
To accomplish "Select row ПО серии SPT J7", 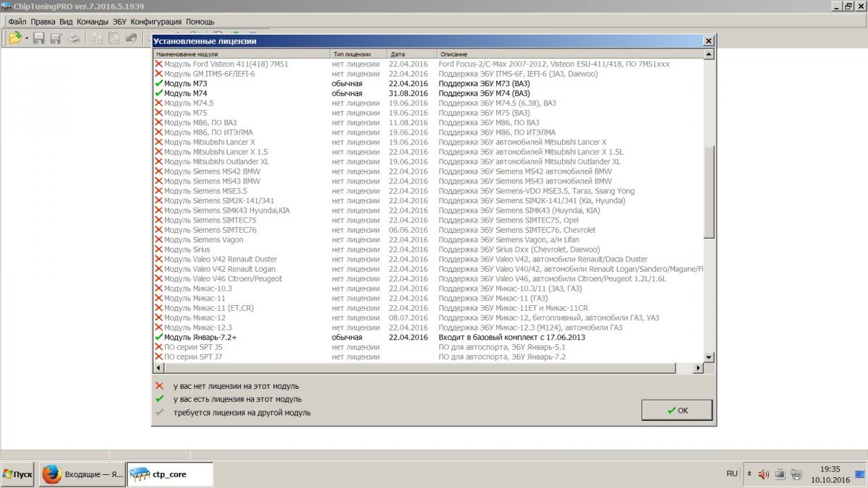I will click(x=428, y=356).
